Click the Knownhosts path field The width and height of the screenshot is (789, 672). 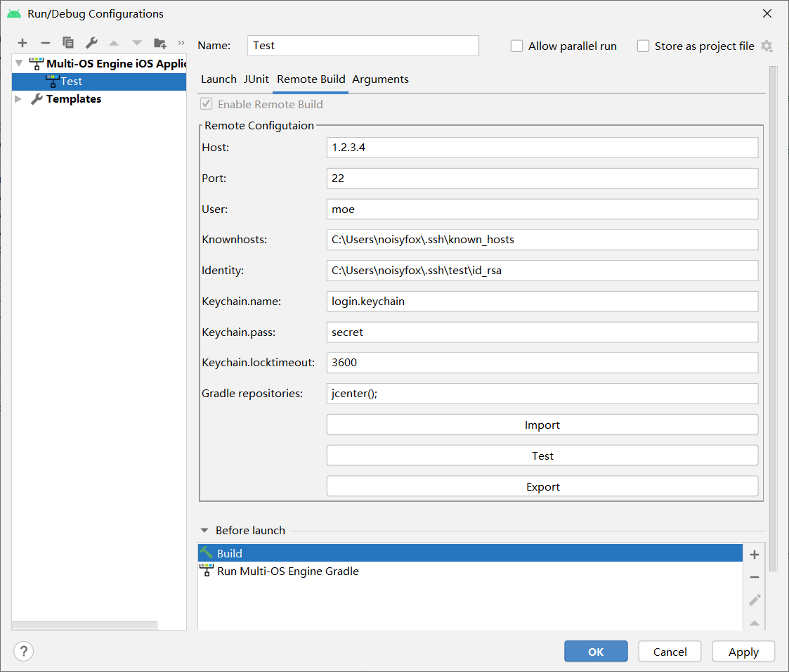coord(542,240)
